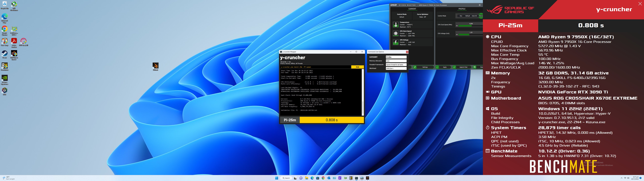Click the Curve Optimizer Mode: Off tile

click(423, 16)
